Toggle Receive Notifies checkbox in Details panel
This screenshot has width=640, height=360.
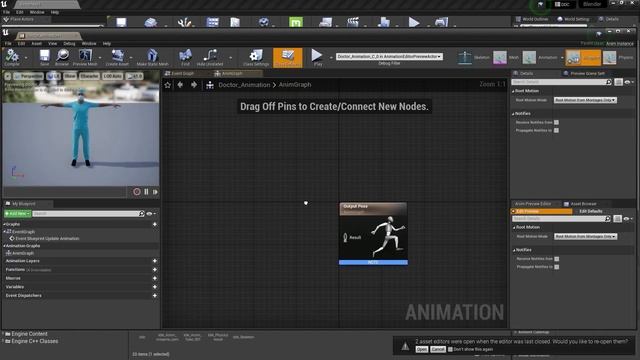[556, 122]
